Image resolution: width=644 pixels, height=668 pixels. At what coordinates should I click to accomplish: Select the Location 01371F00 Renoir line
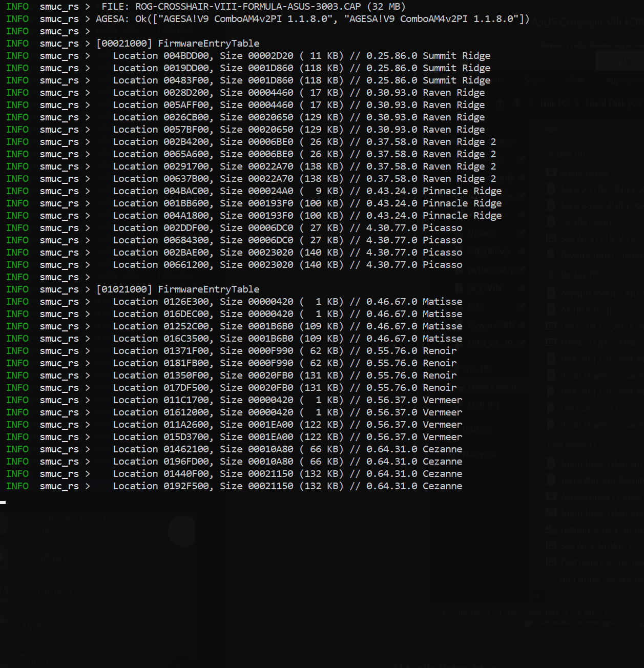(231, 351)
